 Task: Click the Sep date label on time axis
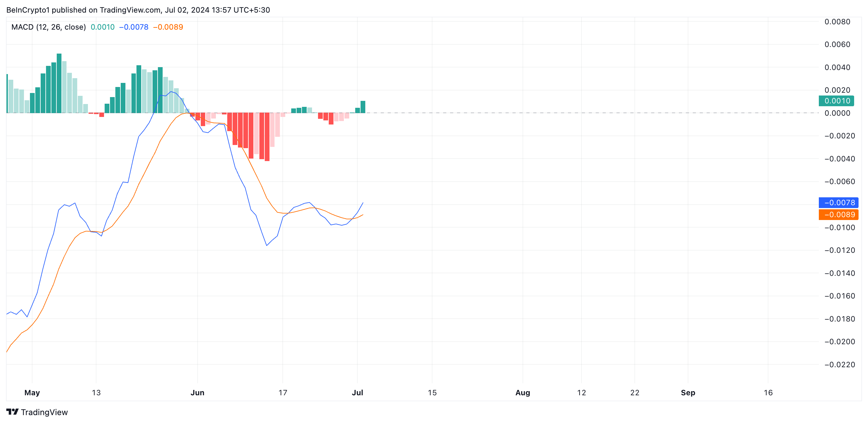tap(688, 393)
